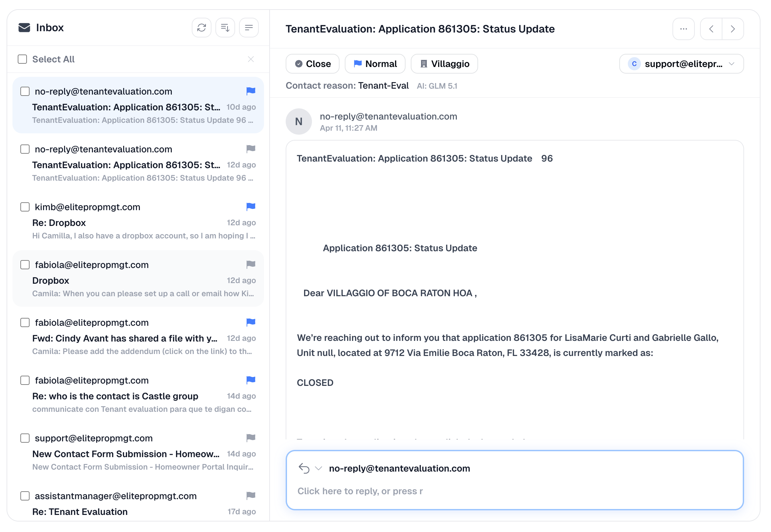Check the Select All checkbox
Screen dimensions: 771x532
point(22,59)
